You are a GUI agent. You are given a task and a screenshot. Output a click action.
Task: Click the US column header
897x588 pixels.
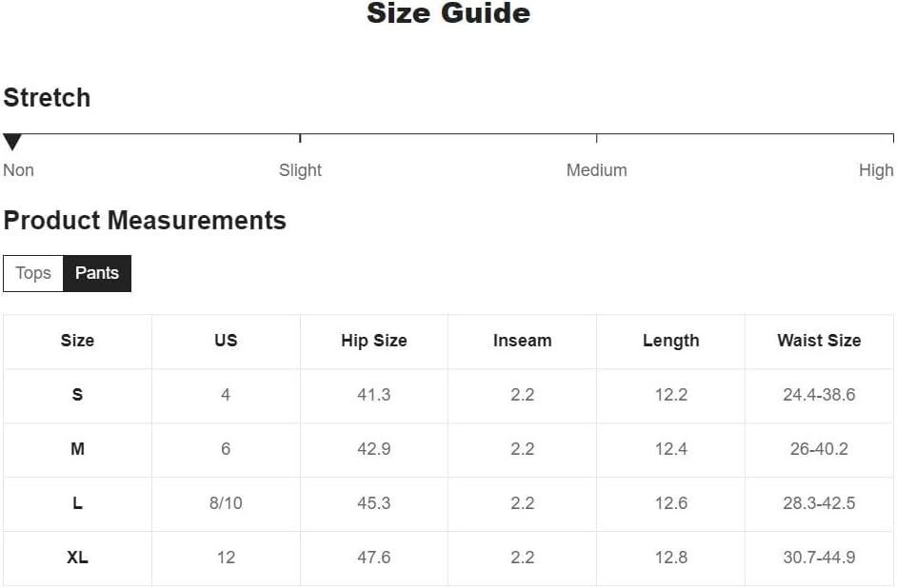coord(226,341)
